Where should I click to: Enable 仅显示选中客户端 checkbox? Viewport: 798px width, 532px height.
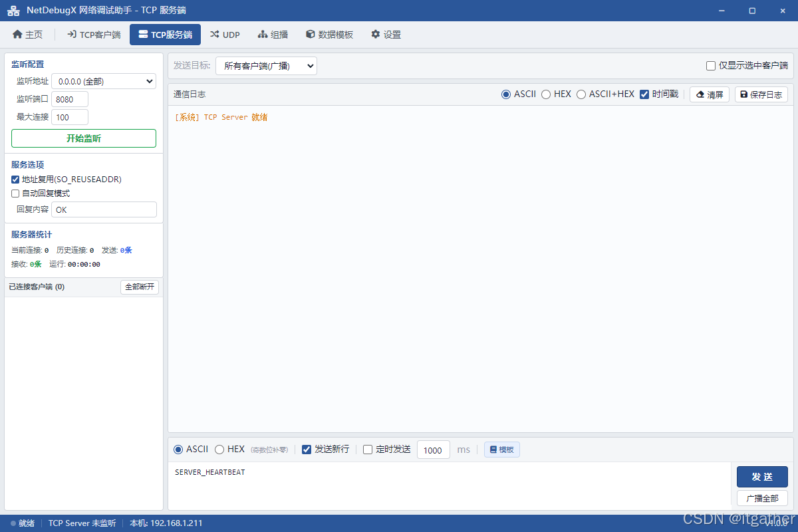point(711,66)
